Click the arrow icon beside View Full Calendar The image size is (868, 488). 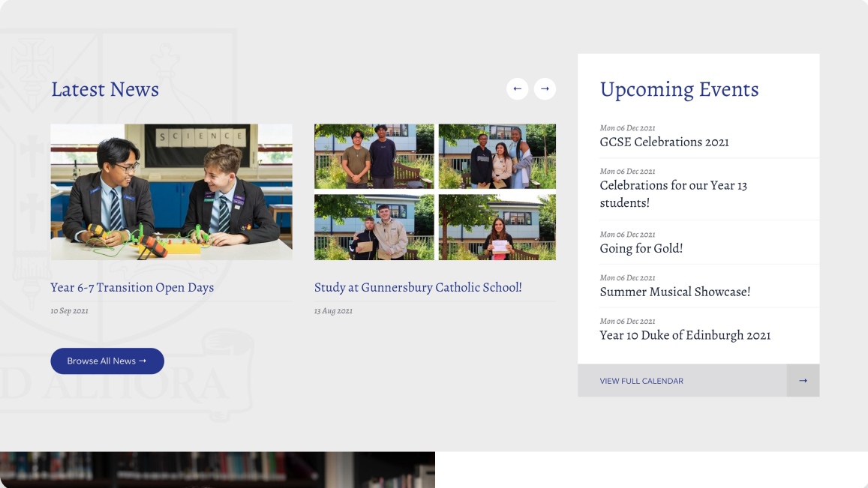click(803, 381)
